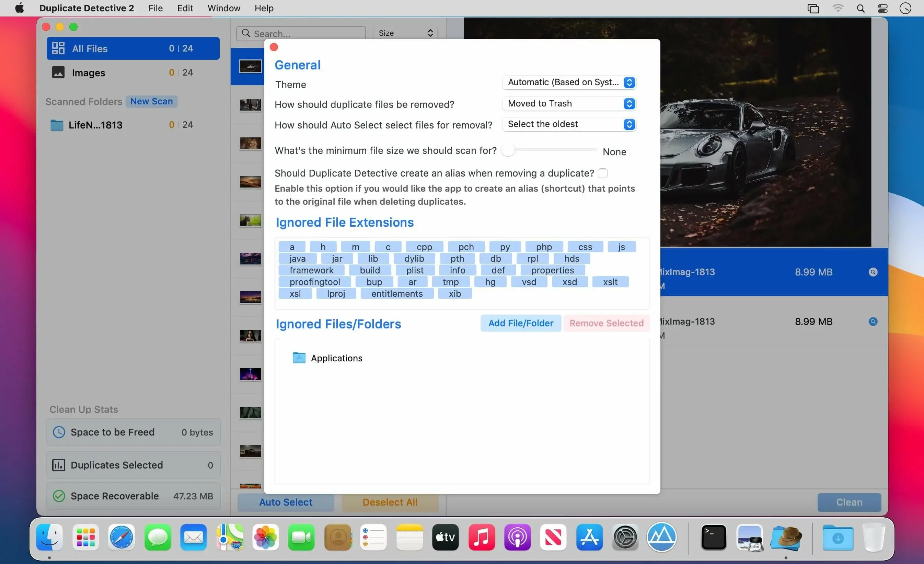The image size is (924, 564).
Task: Click the Add File/Folder button
Action: coord(520,323)
